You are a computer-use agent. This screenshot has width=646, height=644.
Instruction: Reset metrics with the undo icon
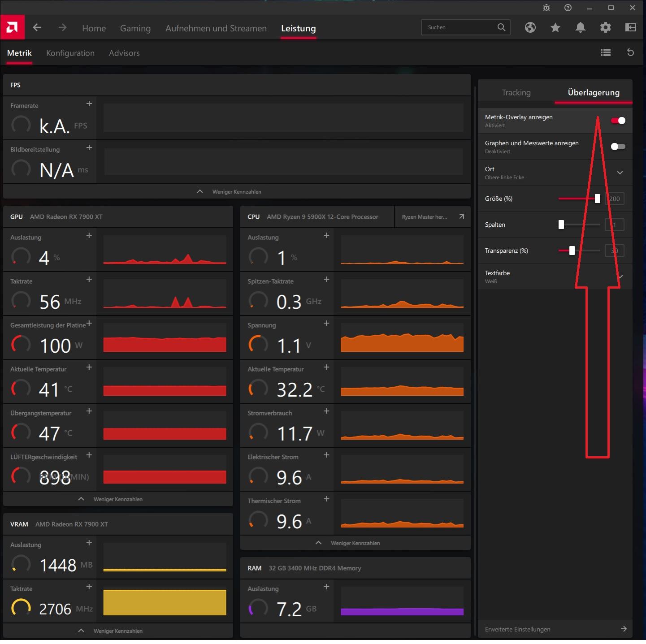(x=630, y=53)
